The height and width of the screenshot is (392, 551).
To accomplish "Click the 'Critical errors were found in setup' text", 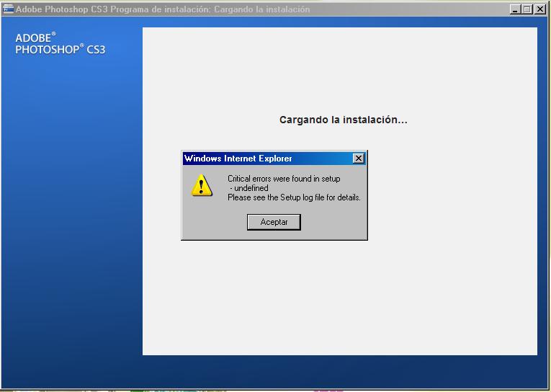I will click(284, 179).
